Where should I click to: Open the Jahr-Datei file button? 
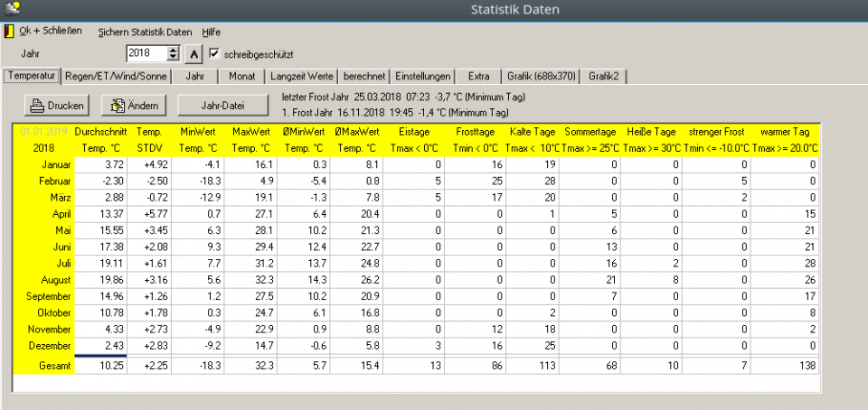pyautogui.click(x=222, y=106)
